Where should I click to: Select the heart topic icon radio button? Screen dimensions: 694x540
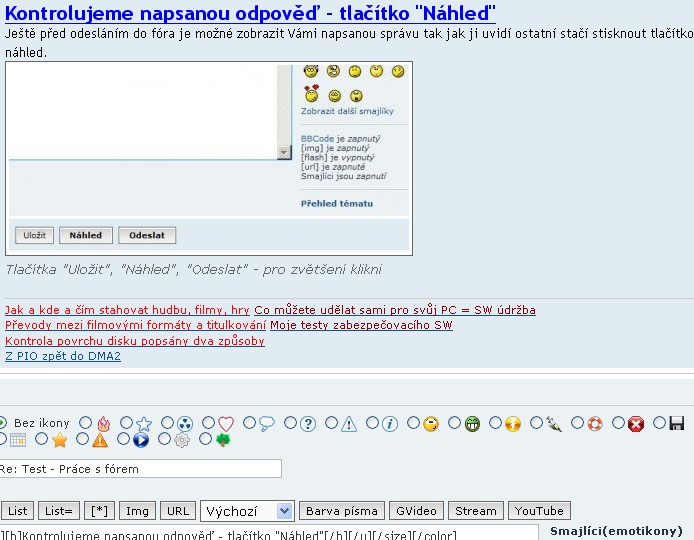[x=209, y=423]
